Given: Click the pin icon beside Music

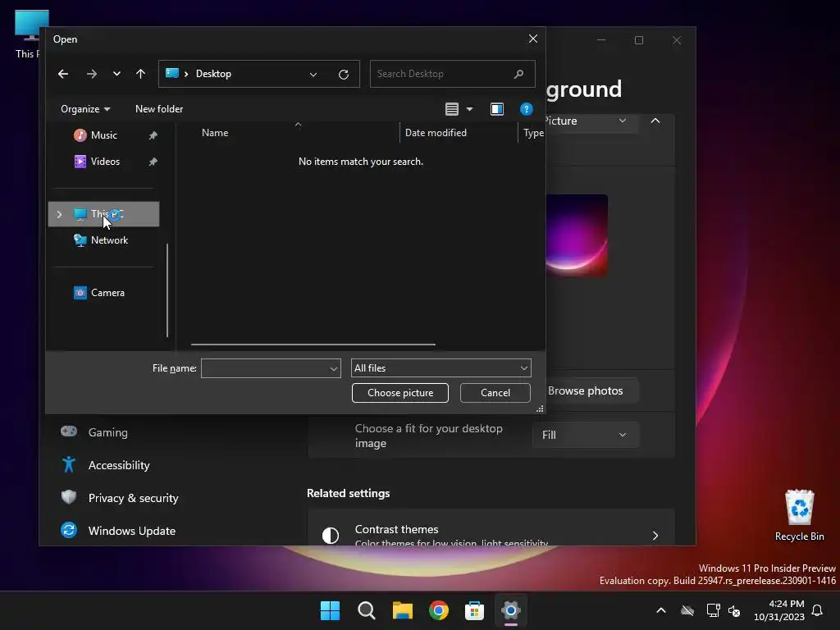Looking at the screenshot, I should coord(153,135).
